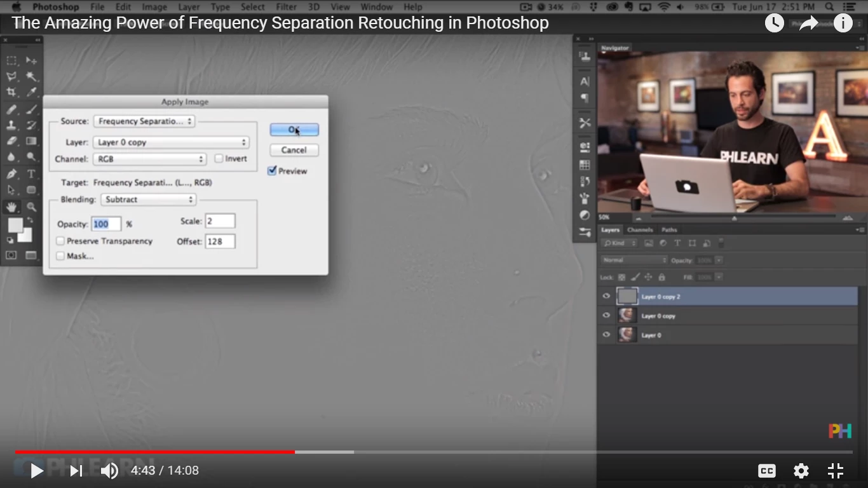Select the Crop tool

pos(12,93)
